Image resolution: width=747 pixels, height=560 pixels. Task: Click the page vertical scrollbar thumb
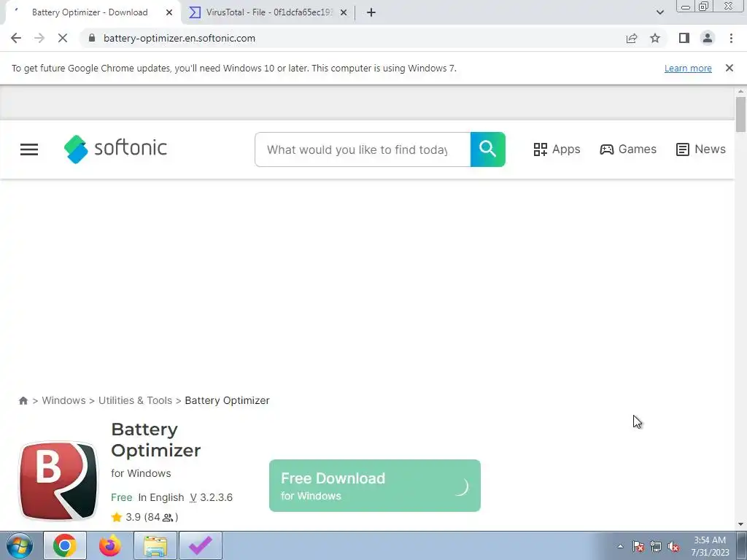click(740, 114)
